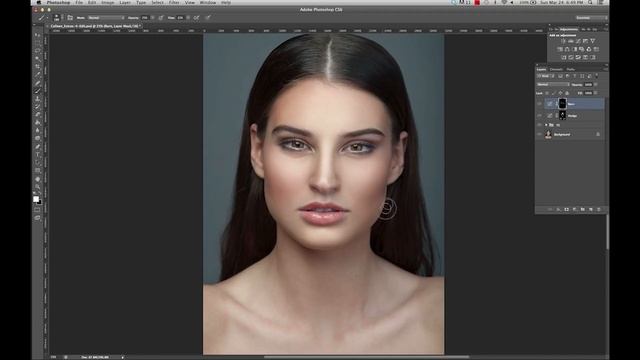Hide the Burn layer
640x360 pixels.
pyautogui.click(x=540, y=104)
